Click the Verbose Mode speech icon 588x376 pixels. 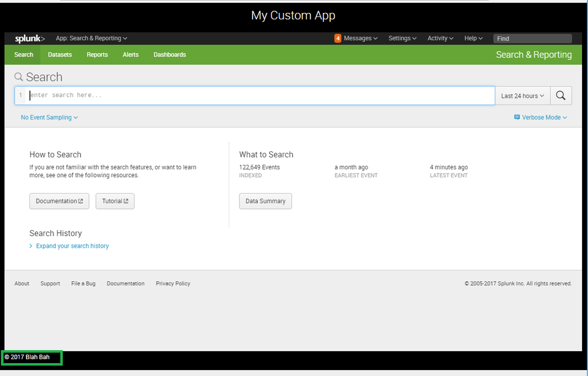[x=517, y=117]
